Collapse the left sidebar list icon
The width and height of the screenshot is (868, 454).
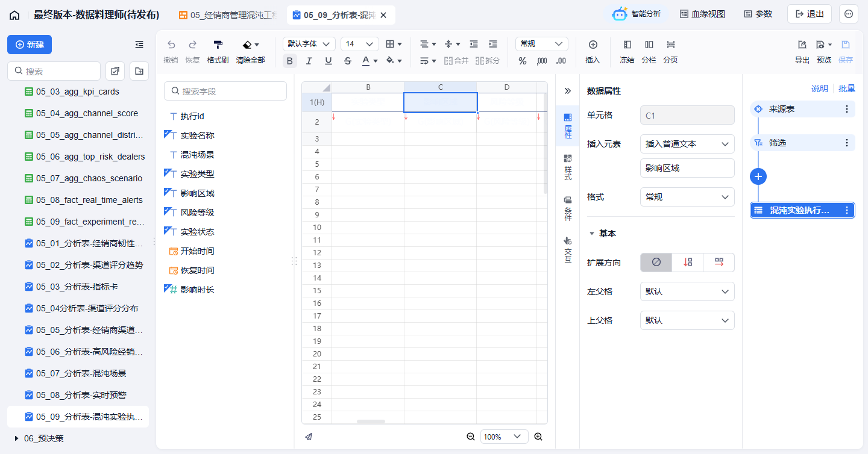tap(139, 45)
